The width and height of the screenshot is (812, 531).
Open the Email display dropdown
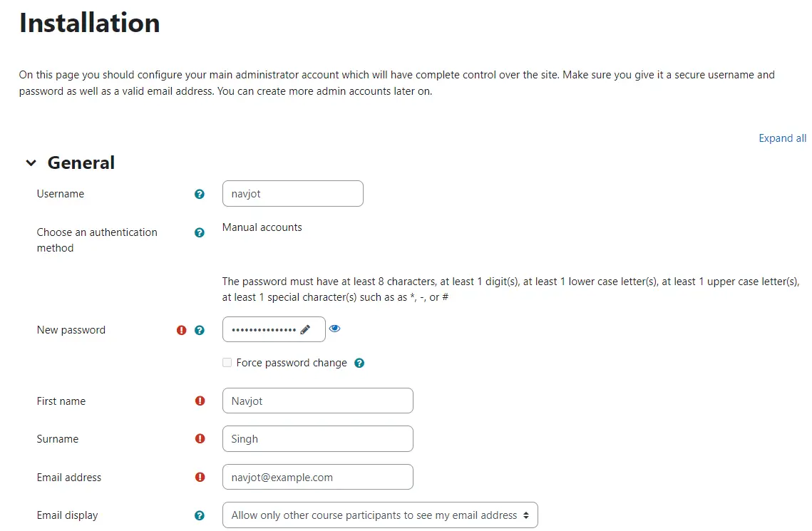click(380, 515)
